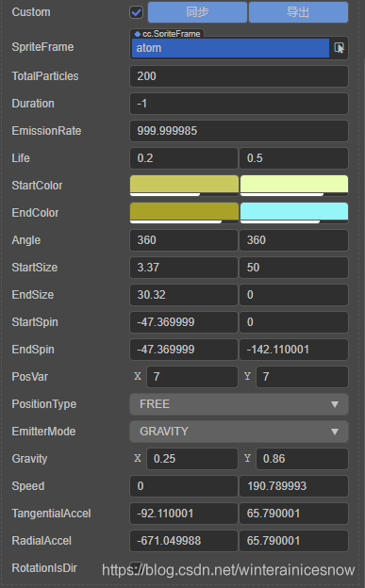365x588 pixels.
Task: Expand the EmitterMode dropdown set to GRAVITY
Action: [x=239, y=432]
